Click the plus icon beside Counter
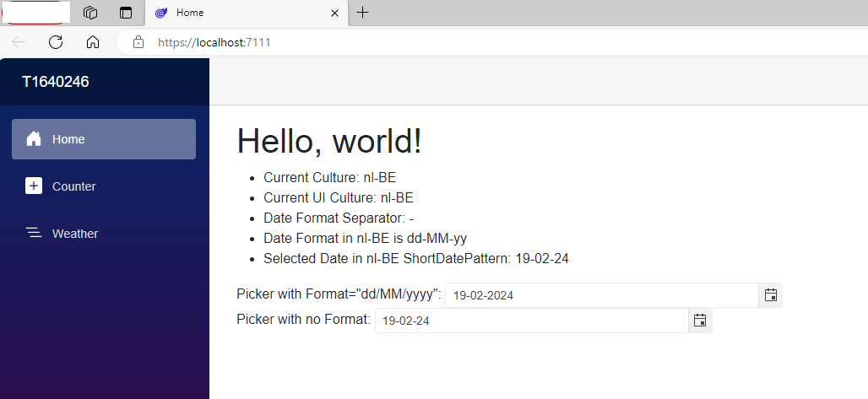 pos(34,186)
